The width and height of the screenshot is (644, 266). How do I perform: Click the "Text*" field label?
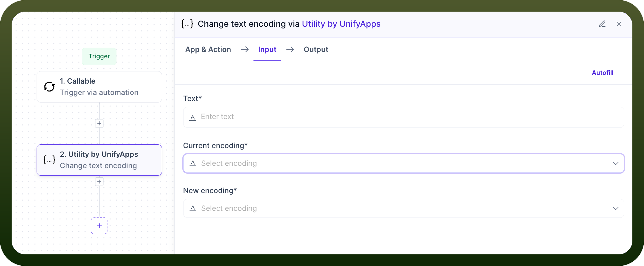(193, 99)
